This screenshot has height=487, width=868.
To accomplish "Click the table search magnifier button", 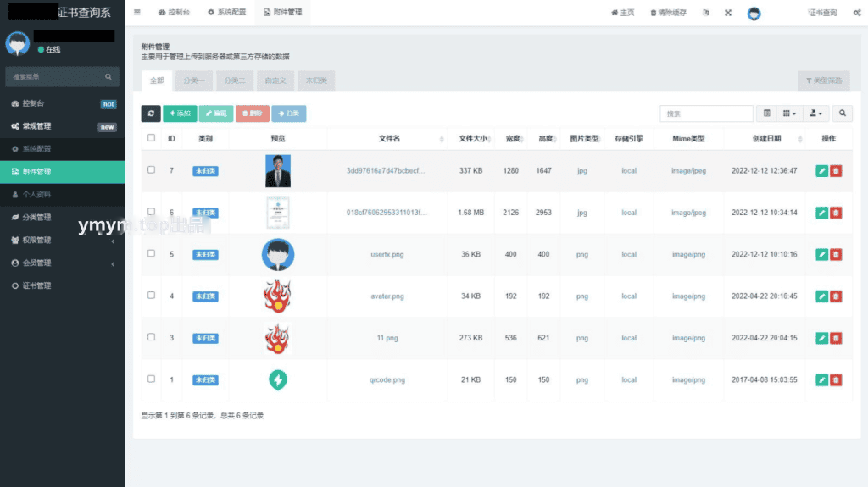I will coord(842,113).
